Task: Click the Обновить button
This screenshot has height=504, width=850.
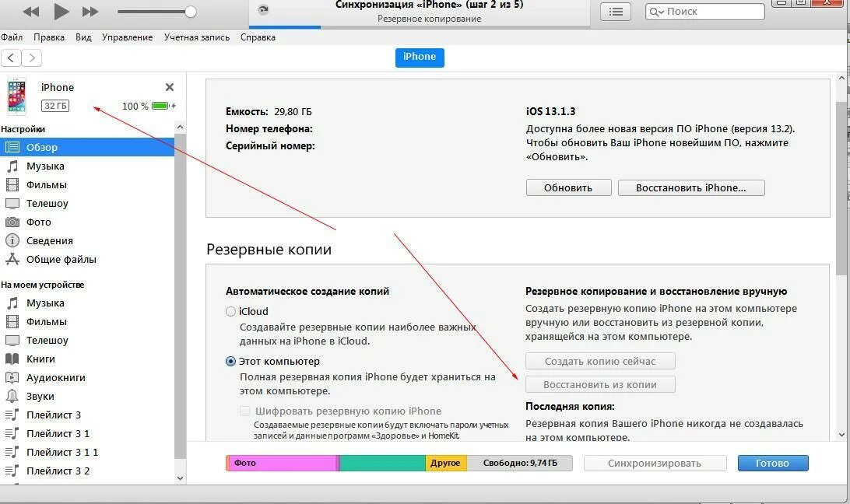Action: coord(568,187)
